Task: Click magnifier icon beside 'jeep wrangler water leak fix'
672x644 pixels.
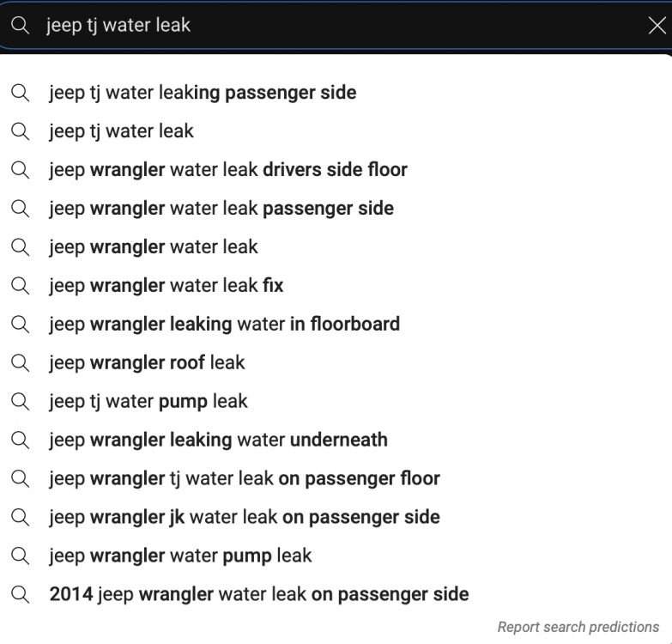Action: pos(20,285)
